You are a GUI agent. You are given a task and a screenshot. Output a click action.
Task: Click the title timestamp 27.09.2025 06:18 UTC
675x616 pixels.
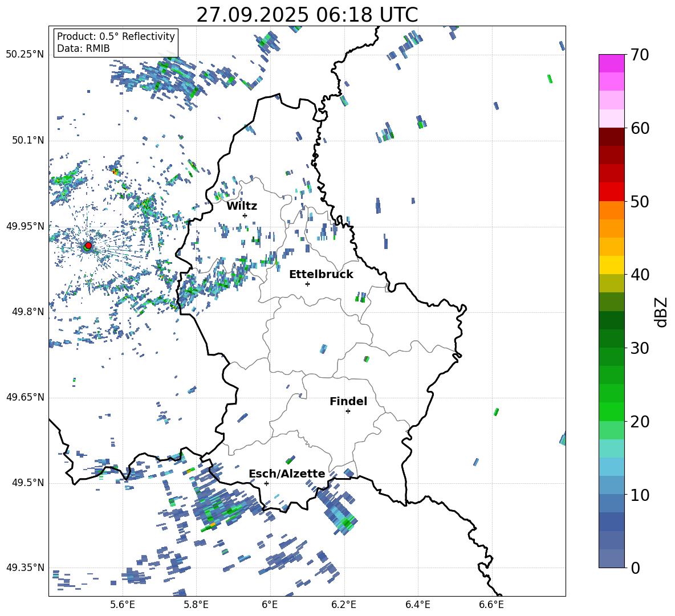[307, 15]
